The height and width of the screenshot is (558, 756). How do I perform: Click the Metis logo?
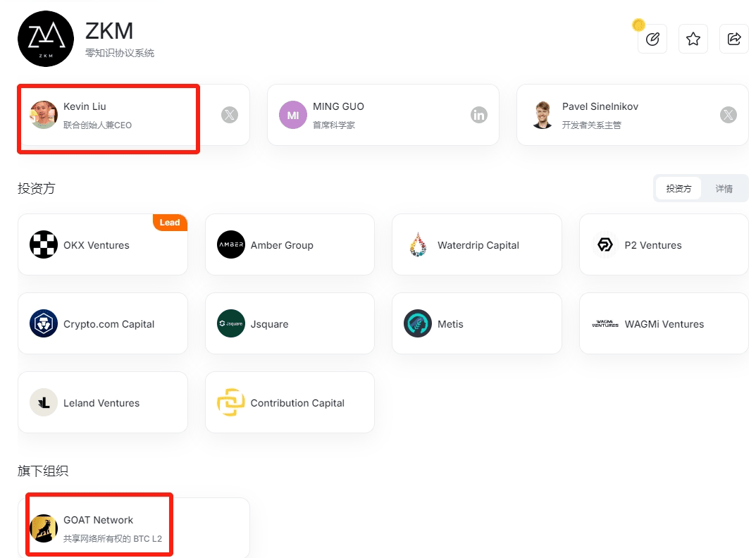pos(418,323)
